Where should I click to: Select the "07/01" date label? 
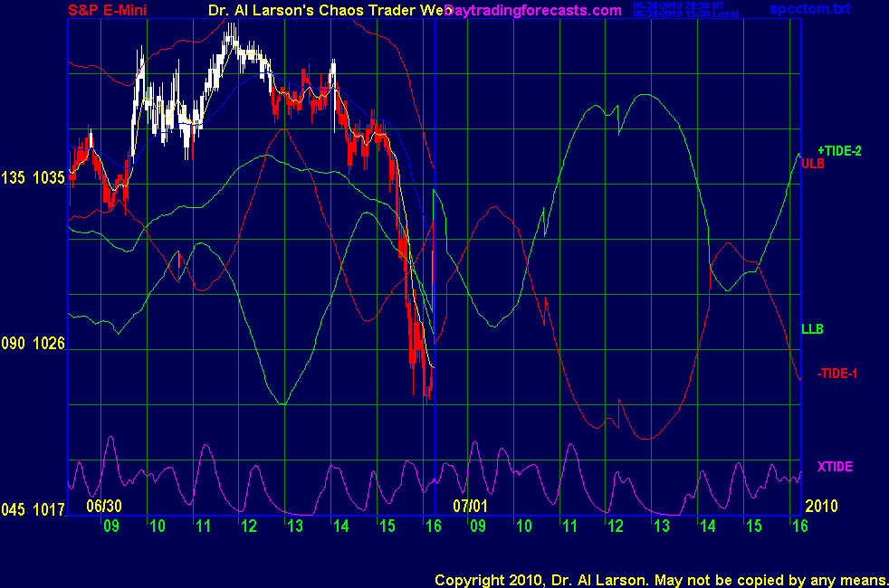point(470,506)
